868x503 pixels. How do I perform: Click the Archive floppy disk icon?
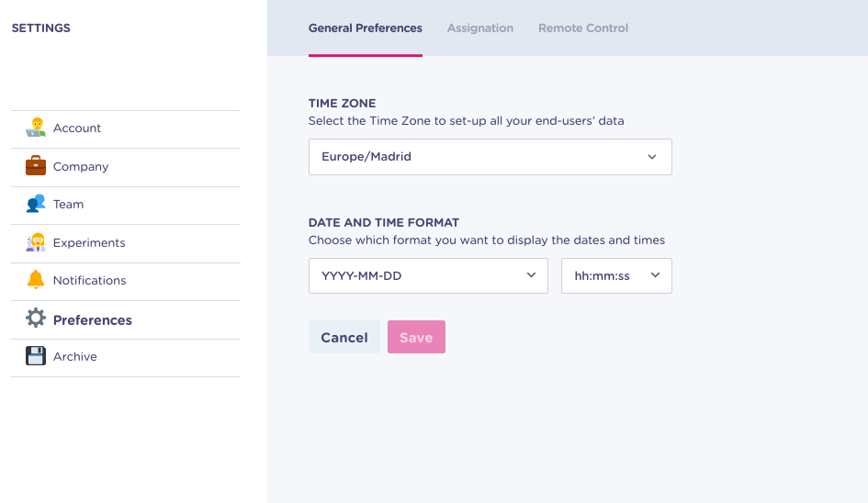coord(36,356)
